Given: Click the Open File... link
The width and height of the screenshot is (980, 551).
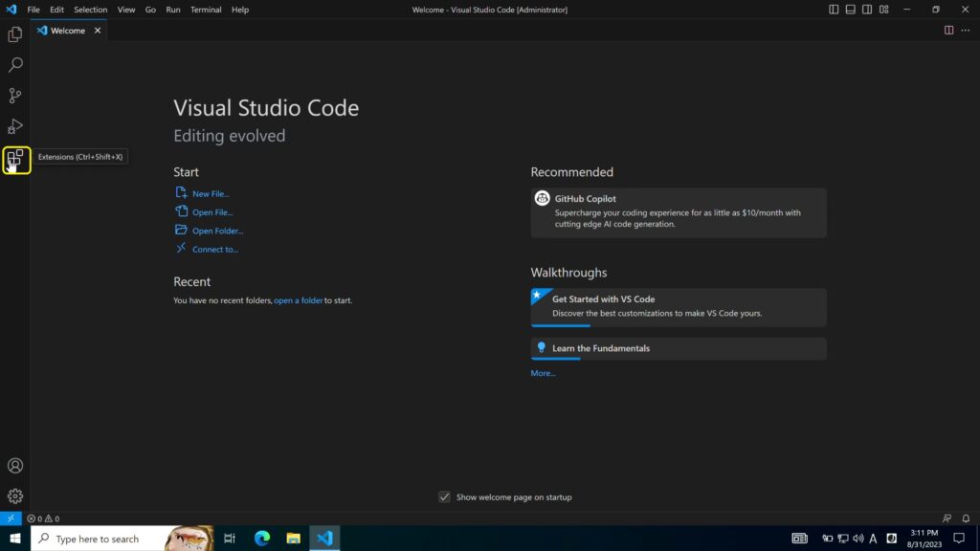Looking at the screenshot, I should (212, 212).
